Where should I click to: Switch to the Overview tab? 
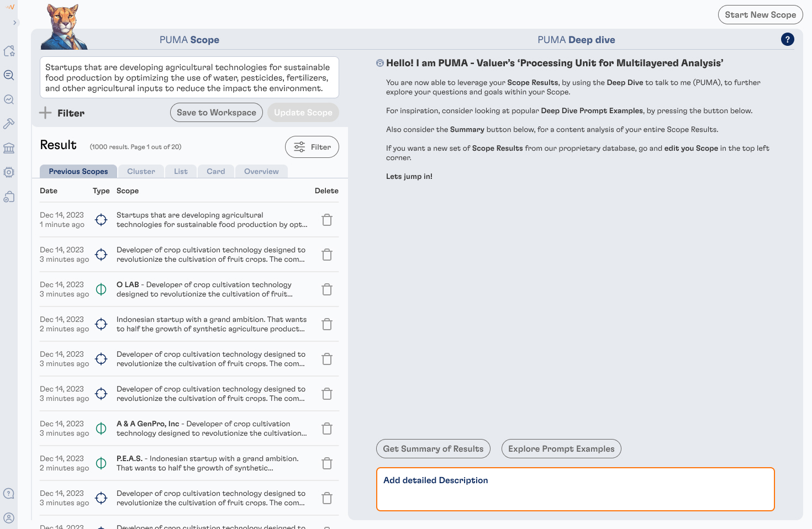click(261, 171)
